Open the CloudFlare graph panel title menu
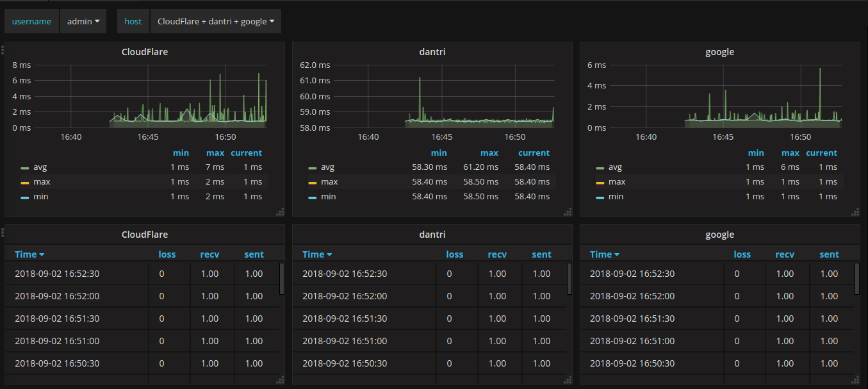868x389 pixels. [x=145, y=52]
